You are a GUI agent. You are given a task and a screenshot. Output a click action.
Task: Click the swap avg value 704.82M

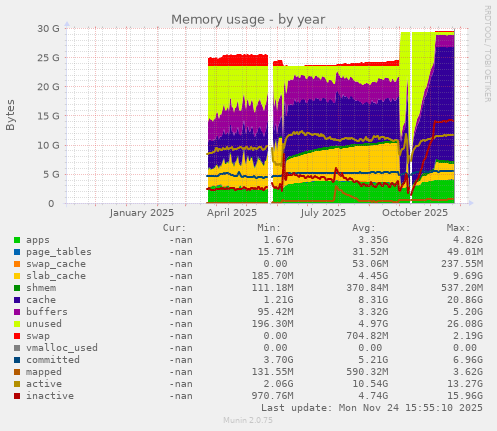367,336
